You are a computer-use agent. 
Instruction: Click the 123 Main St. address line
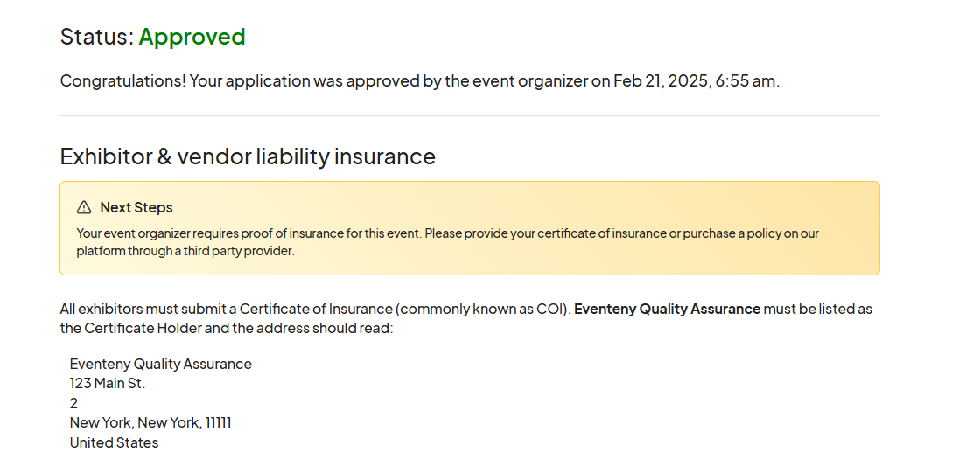[108, 384]
